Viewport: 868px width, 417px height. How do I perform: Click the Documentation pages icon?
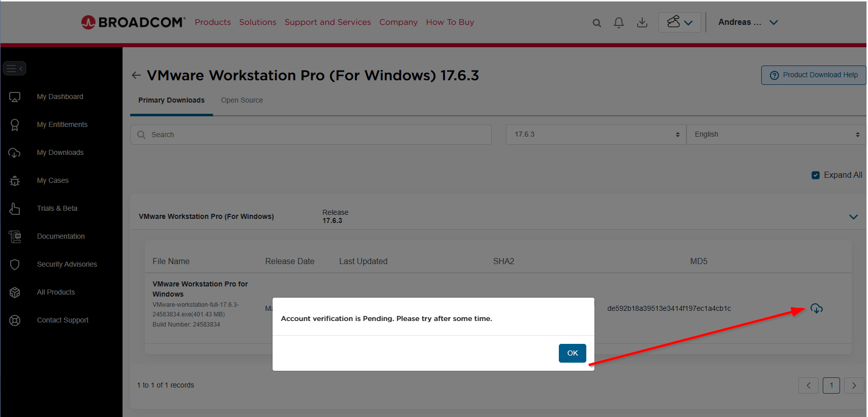point(15,237)
